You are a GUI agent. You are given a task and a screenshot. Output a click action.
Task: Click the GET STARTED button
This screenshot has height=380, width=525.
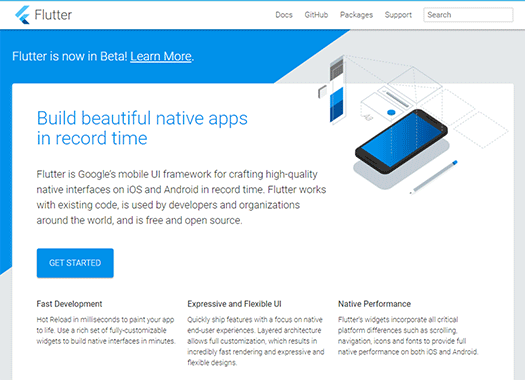[x=75, y=263]
